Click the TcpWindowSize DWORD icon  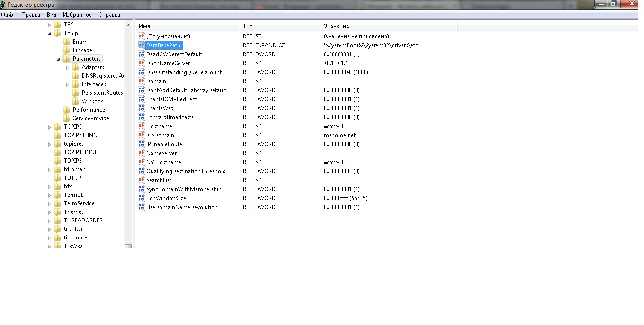pos(141,198)
